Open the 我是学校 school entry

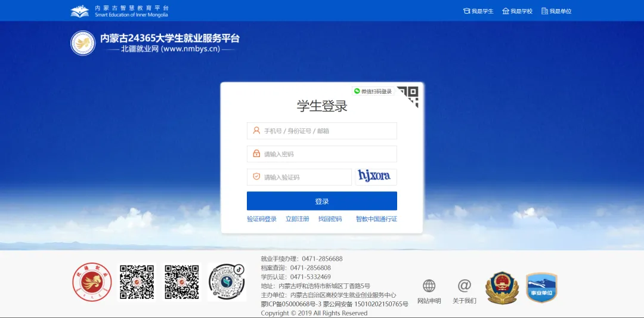click(x=517, y=11)
